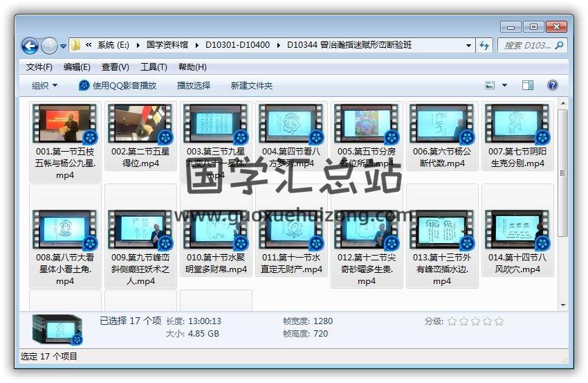588x383 pixels.
Task: Open the 文件(F) menu
Action: [39, 67]
